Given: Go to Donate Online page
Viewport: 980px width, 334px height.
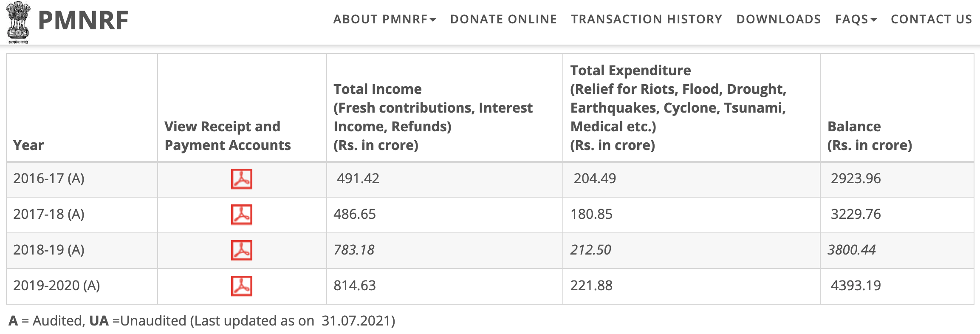Looking at the screenshot, I should coord(503,19).
